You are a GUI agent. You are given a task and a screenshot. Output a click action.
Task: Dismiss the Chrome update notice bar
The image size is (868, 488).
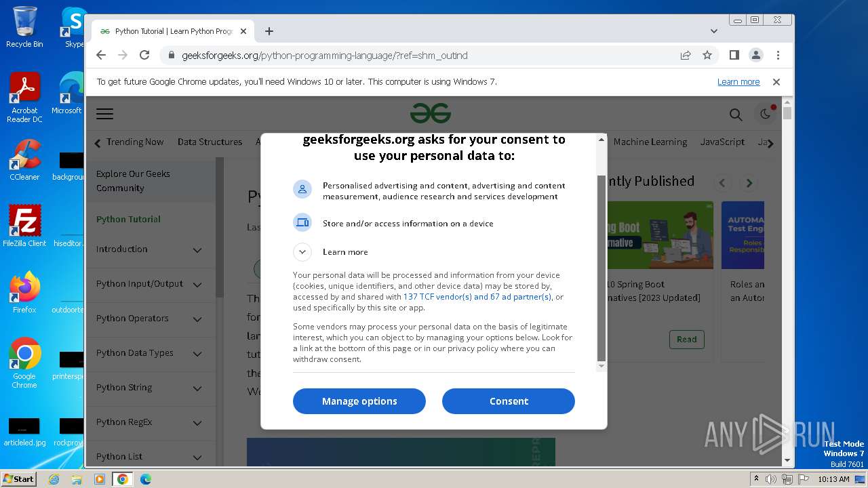tap(776, 82)
